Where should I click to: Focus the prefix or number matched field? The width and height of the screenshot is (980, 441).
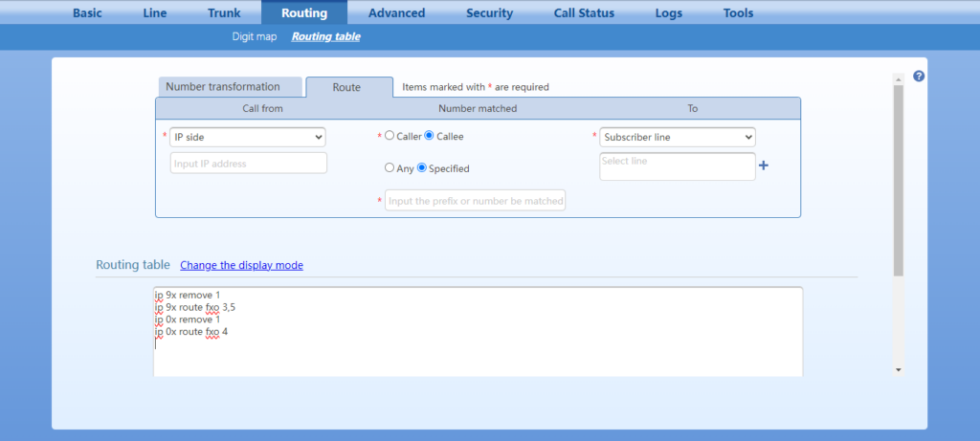point(475,200)
